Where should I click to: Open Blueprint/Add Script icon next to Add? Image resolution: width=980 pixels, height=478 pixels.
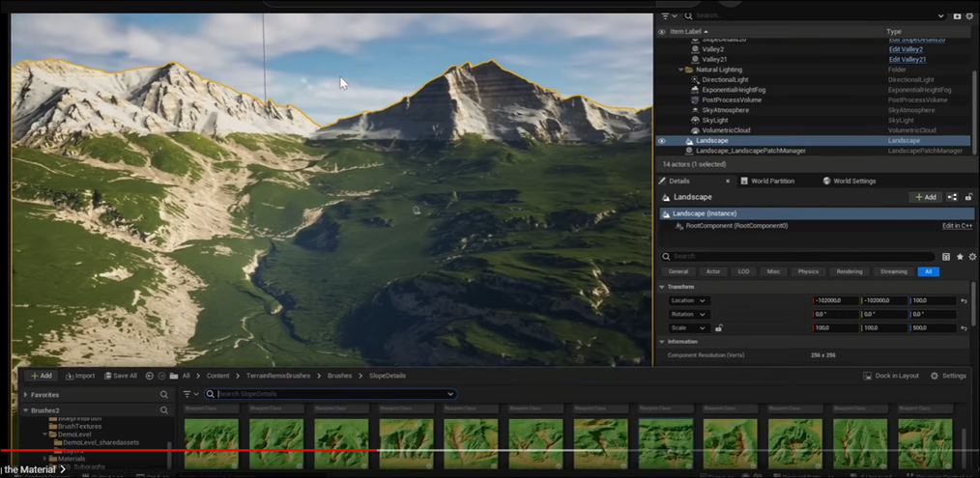point(952,197)
